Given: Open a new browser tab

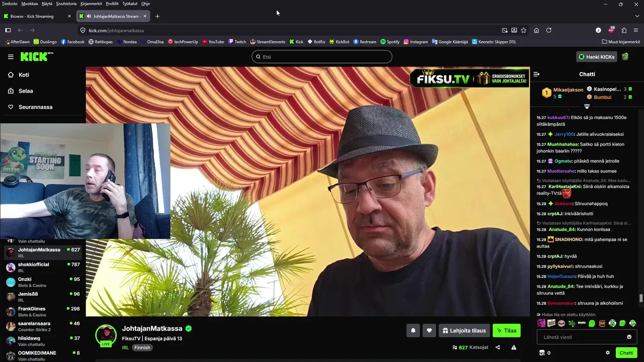Looking at the screenshot, I should click(x=157, y=16).
